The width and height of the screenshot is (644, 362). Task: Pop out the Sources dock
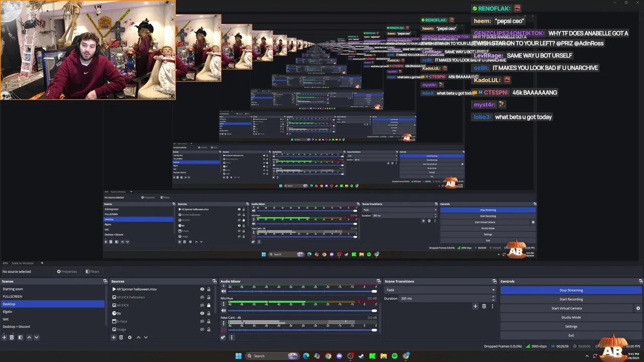tap(214, 281)
